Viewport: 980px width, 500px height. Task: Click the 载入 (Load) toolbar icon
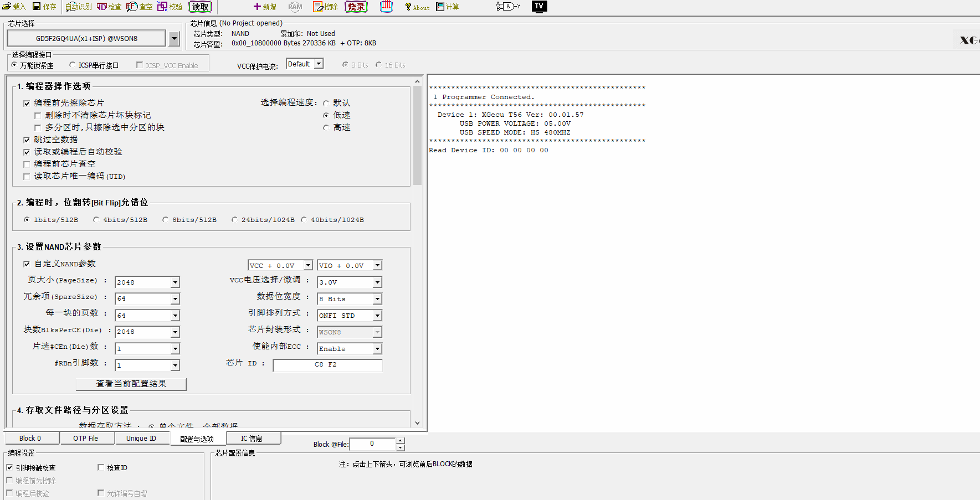coord(14,7)
